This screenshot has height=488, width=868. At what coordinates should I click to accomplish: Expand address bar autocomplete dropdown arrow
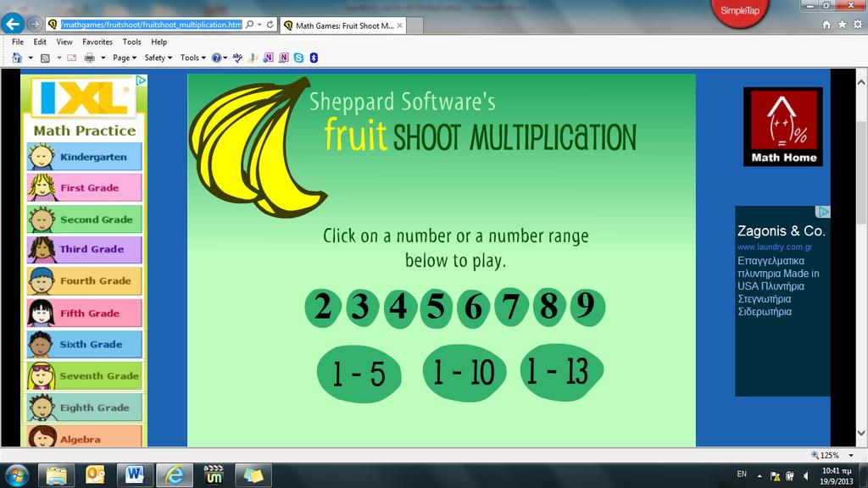point(259,25)
